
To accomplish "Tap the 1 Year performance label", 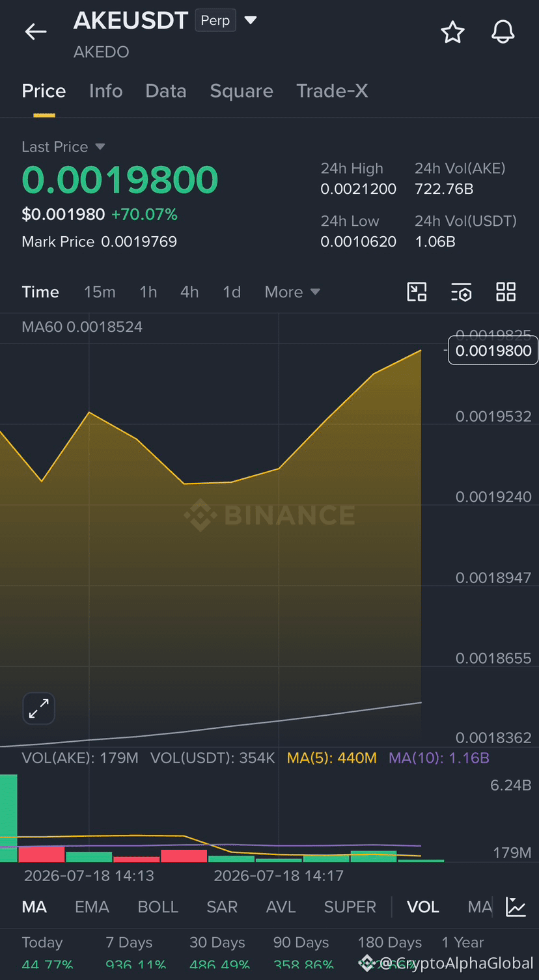I will coord(463,942).
